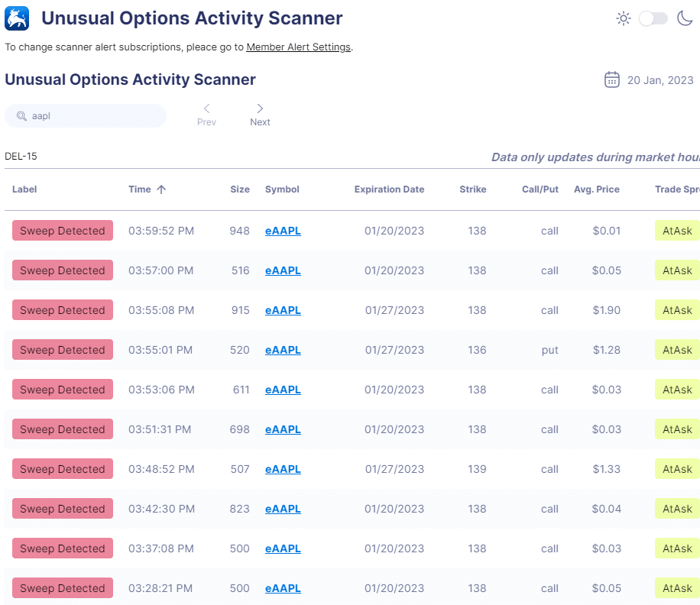
Task: Open Member Alert Settings link
Action: tap(298, 47)
